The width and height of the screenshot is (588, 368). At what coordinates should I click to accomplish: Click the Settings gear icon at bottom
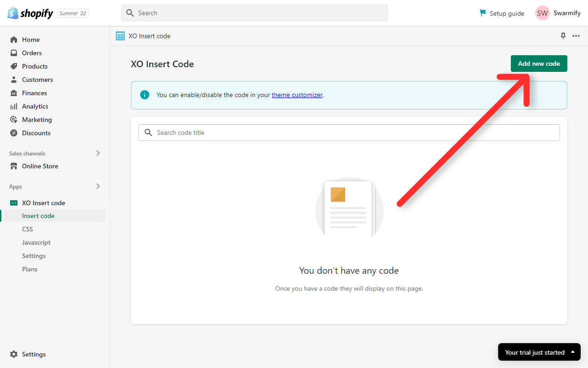point(14,354)
